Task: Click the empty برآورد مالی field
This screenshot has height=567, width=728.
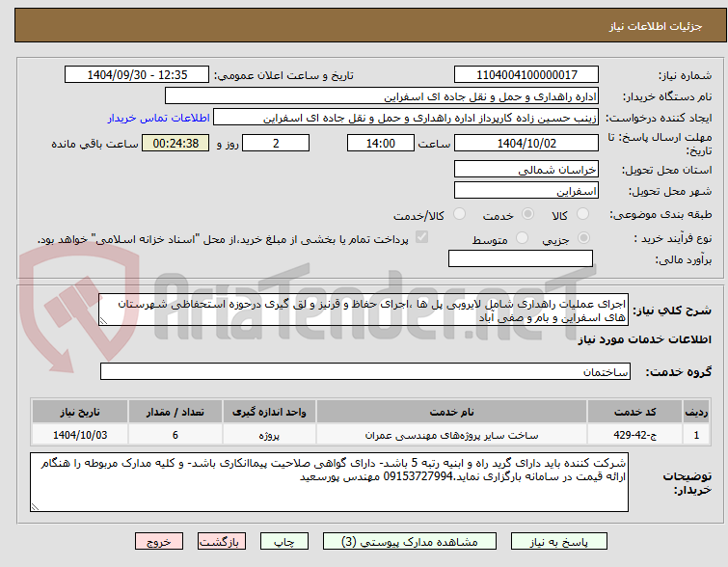Action: pyautogui.click(x=521, y=258)
